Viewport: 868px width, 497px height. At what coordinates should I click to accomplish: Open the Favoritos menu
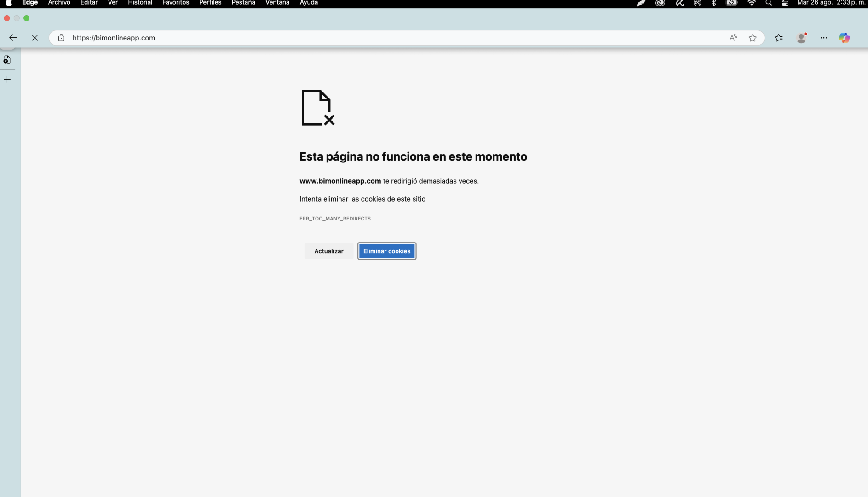(175, 3)
